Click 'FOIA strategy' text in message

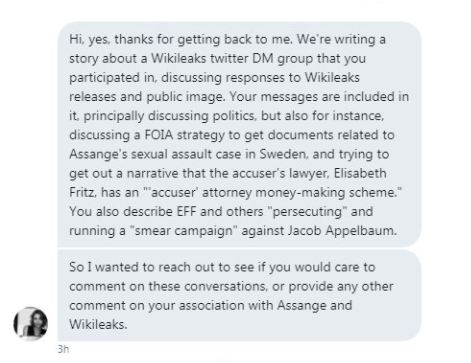pos(184,135)
